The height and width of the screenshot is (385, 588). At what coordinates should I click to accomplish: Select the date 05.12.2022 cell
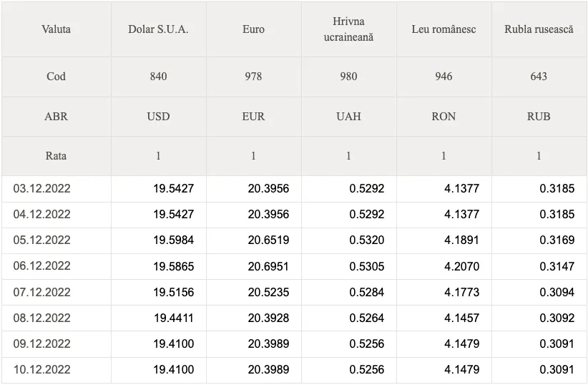coord(57,240)
